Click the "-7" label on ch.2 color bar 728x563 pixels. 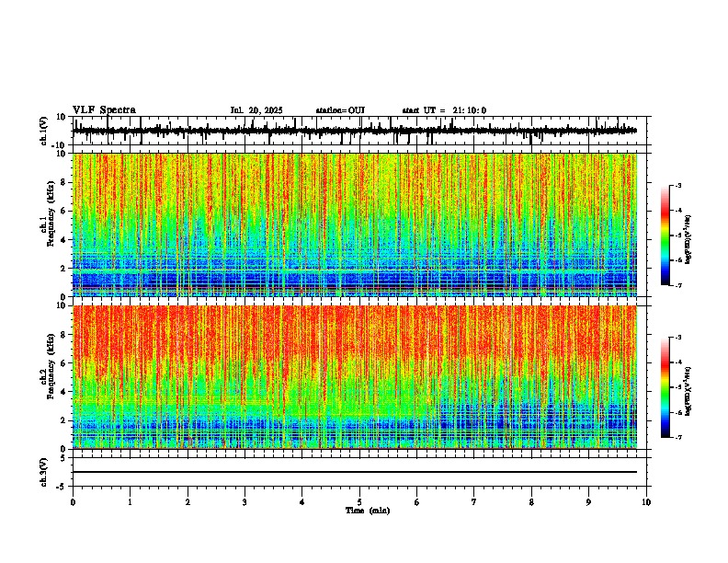coord(677,437)
